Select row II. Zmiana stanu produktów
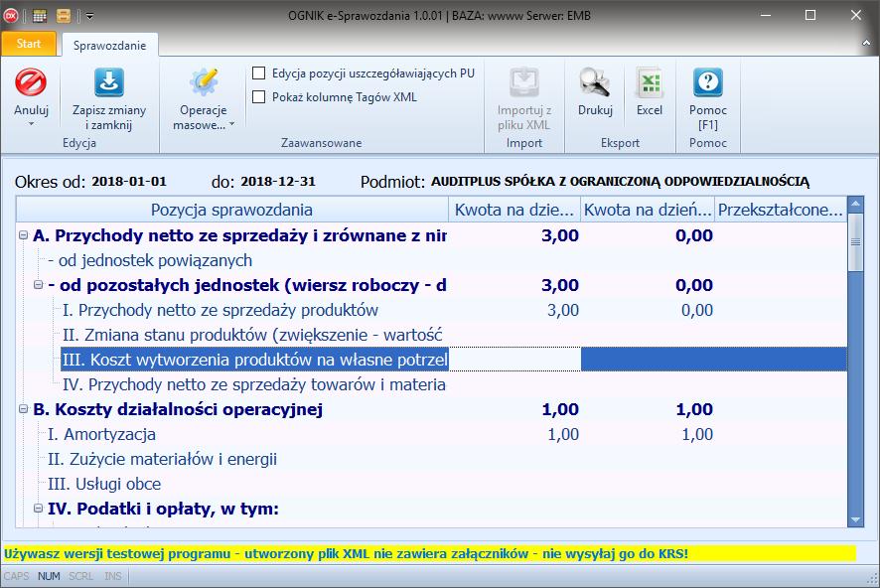Viewport: 880px width, 588px height. [431, 335]
